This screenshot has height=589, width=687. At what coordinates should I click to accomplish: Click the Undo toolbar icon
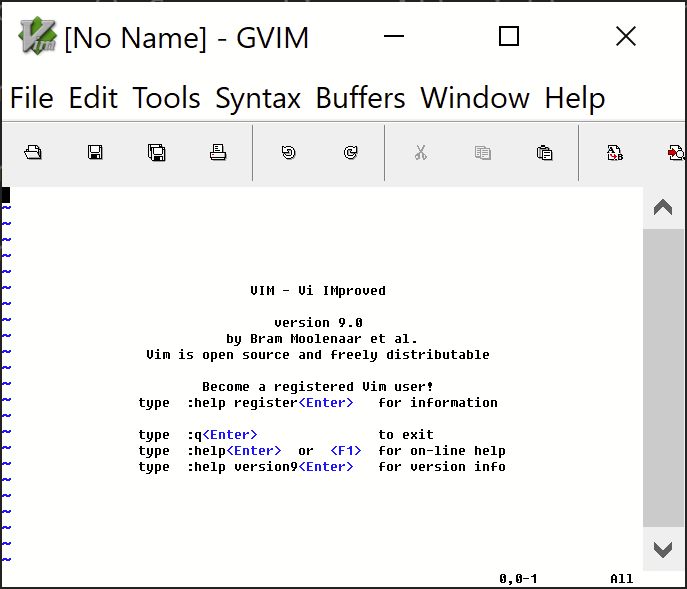(288, 153)
